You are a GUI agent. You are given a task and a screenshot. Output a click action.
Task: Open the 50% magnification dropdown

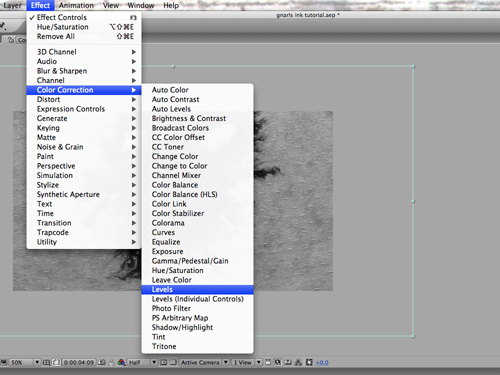tap(25, 362)
